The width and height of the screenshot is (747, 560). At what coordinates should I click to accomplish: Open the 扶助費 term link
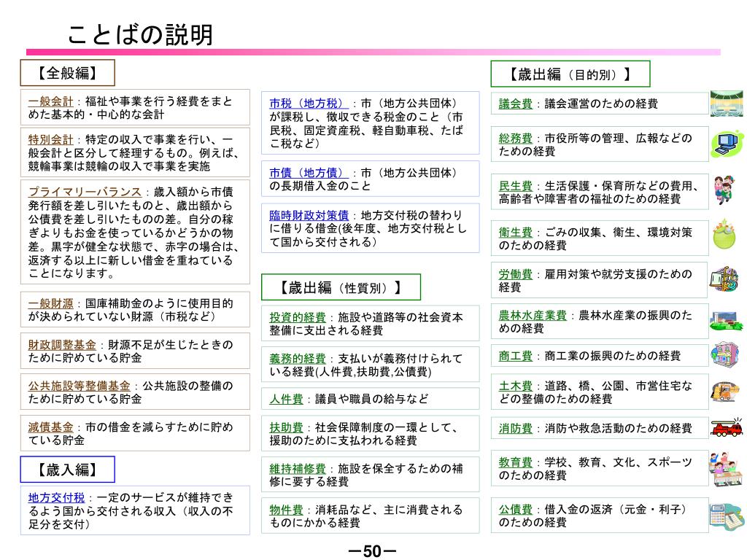pyautogui.click(x=286, y=427)
